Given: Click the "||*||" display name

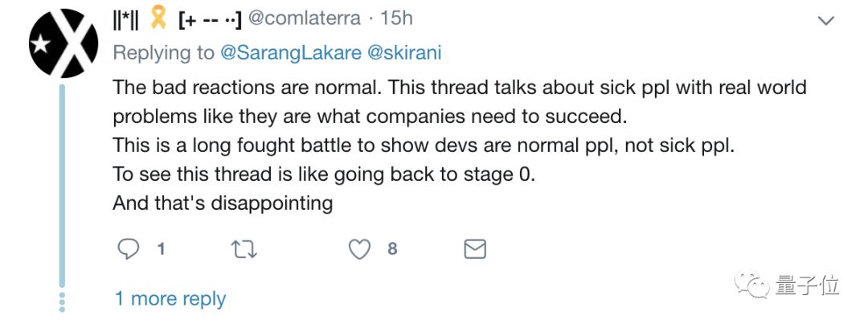Looking at the screenshot, I should click(124, 18).
